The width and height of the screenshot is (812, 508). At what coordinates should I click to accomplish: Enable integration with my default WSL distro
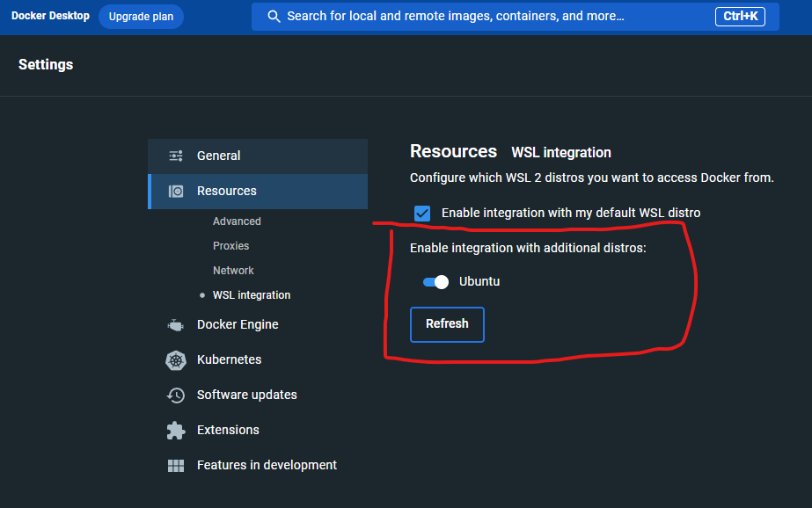tap(422, 213)
